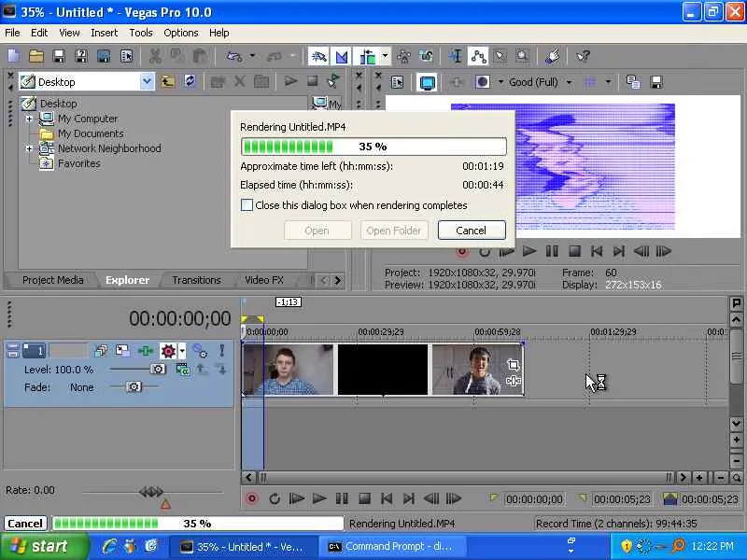
Task: Check Close this dialog box when rendering completes
Action: pyautogui.click(x=247, y=205)
